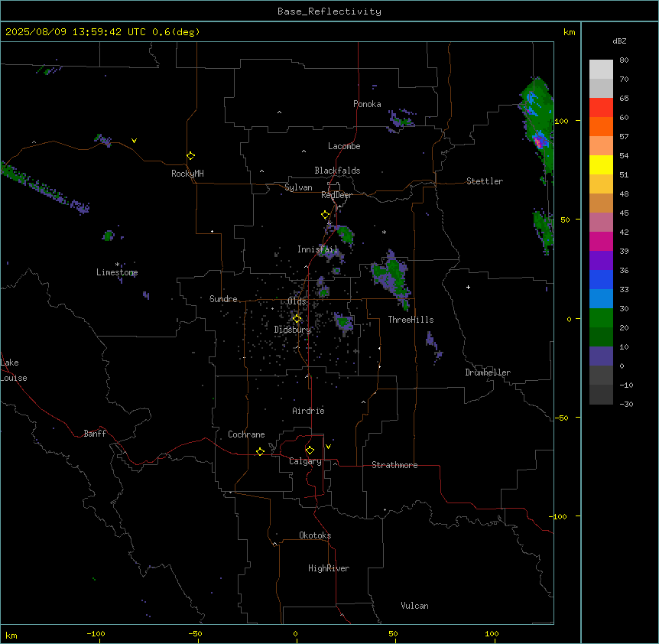659x644 pixels.
Task: Select the Didsbury label
Action: point(292,330)
